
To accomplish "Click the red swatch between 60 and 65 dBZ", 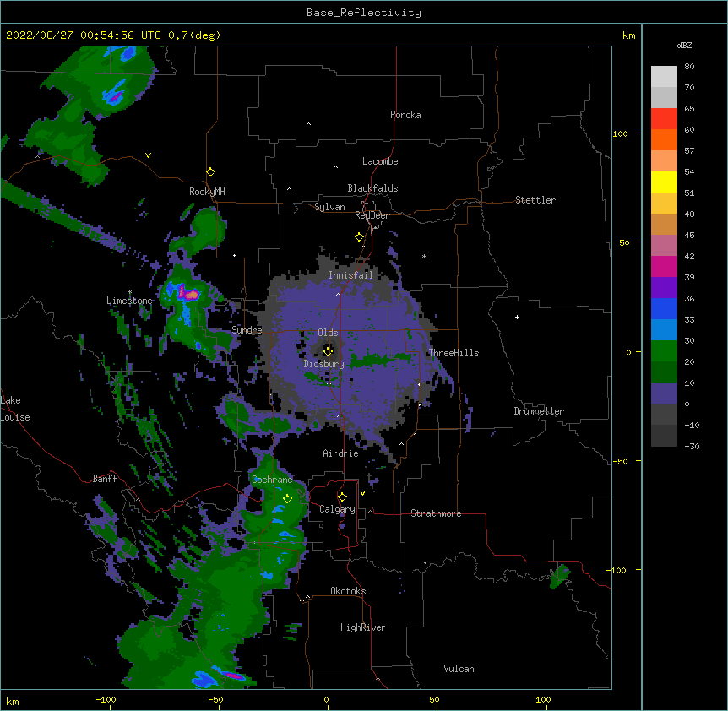I will pos(664,118).
